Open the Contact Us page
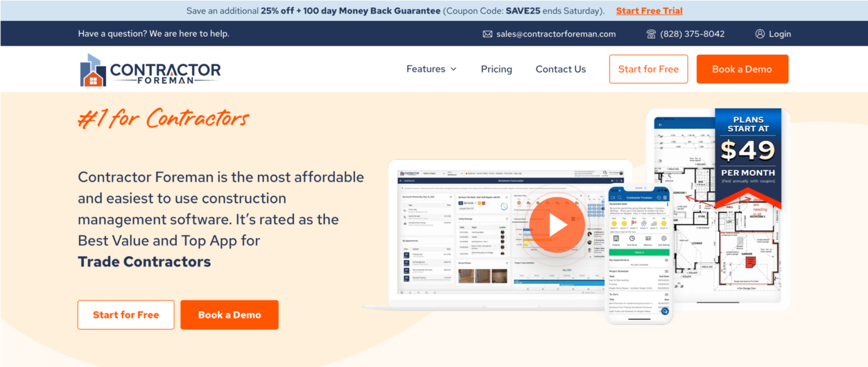 (x=560, y=69)
